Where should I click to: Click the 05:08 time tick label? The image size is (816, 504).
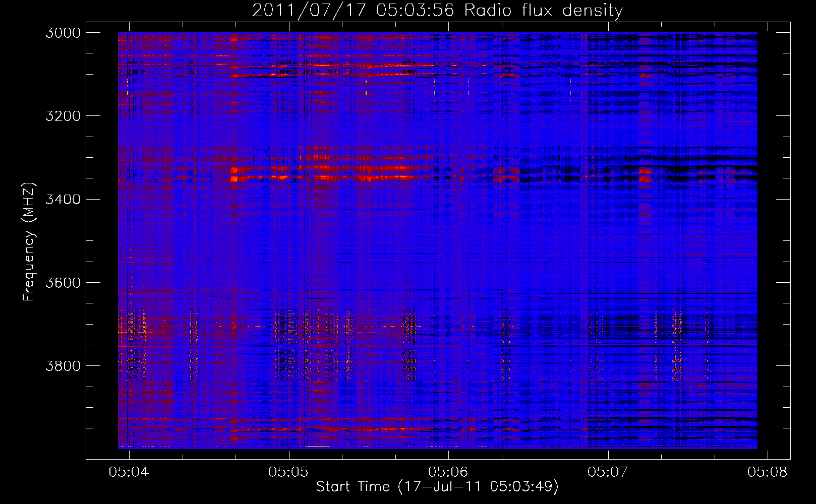768,472
